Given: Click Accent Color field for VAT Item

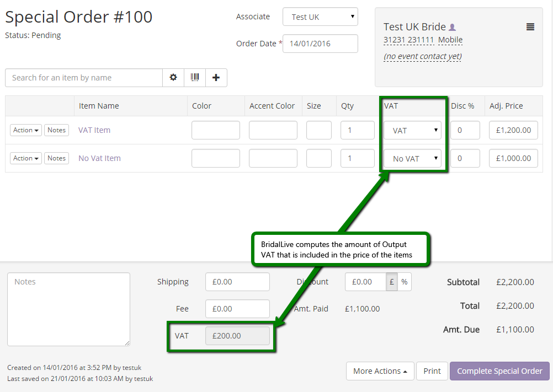Looking at the screenshot, I should click(273, 130).
